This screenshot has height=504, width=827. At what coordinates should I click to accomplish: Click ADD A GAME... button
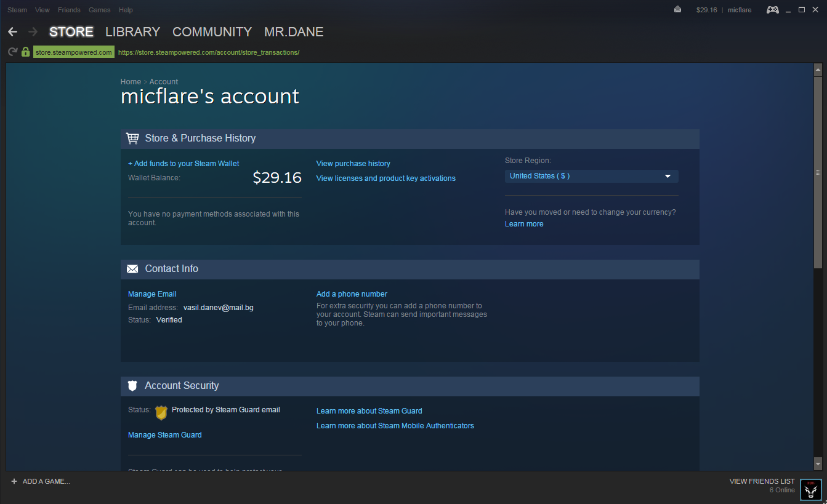[41, 481]
